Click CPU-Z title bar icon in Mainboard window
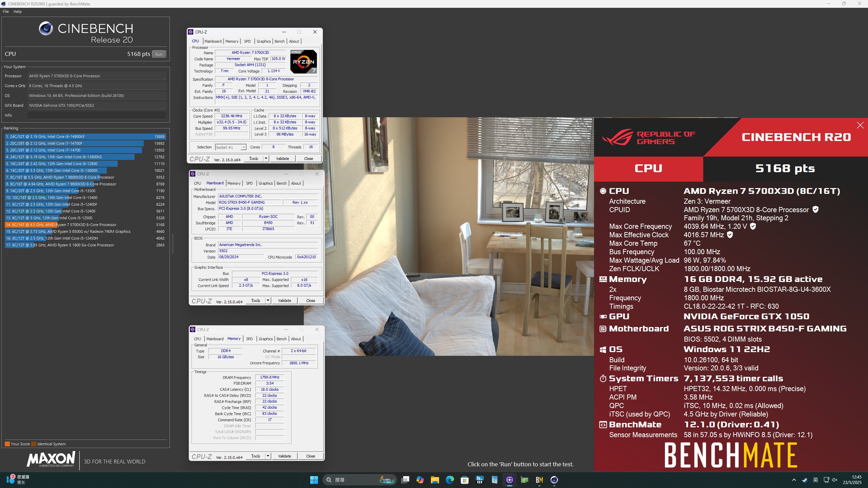 click(193, 174)
